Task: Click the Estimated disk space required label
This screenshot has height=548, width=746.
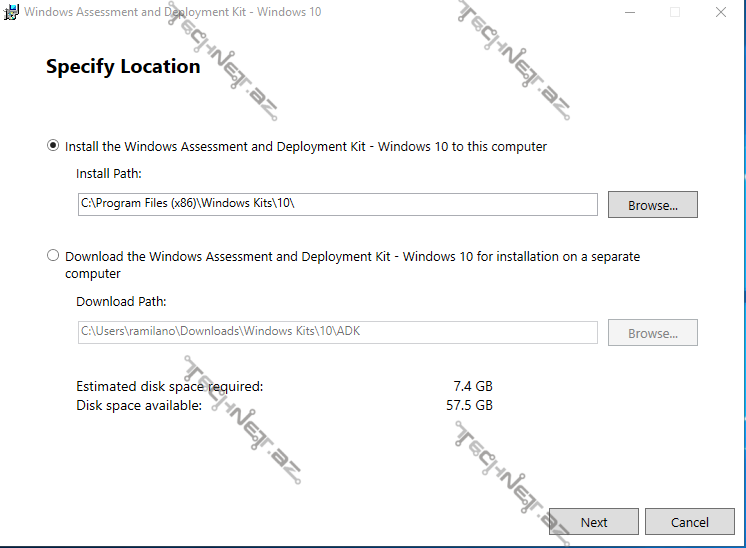Action: pyautogui.click(x=170, y=386)
